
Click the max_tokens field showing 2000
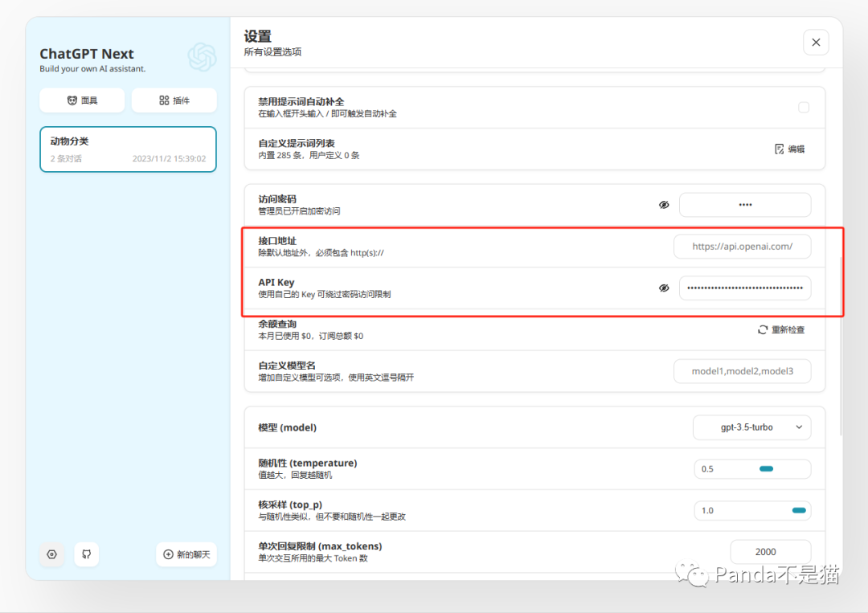pos(771,552)
